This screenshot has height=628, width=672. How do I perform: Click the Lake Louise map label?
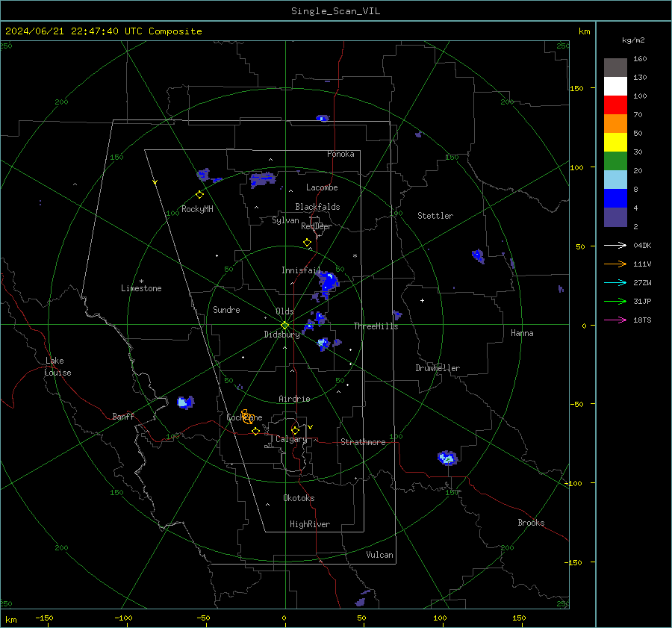click(x=57, y=367)
